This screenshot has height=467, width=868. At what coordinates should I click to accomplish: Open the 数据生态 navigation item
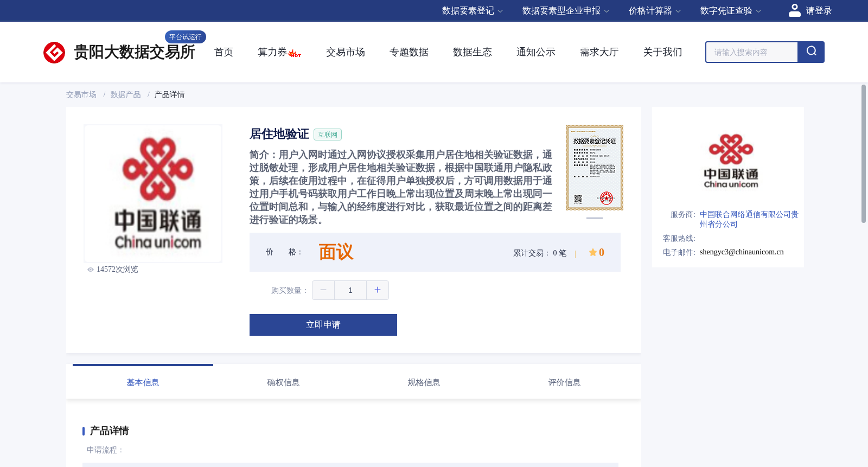pos(473,52)
